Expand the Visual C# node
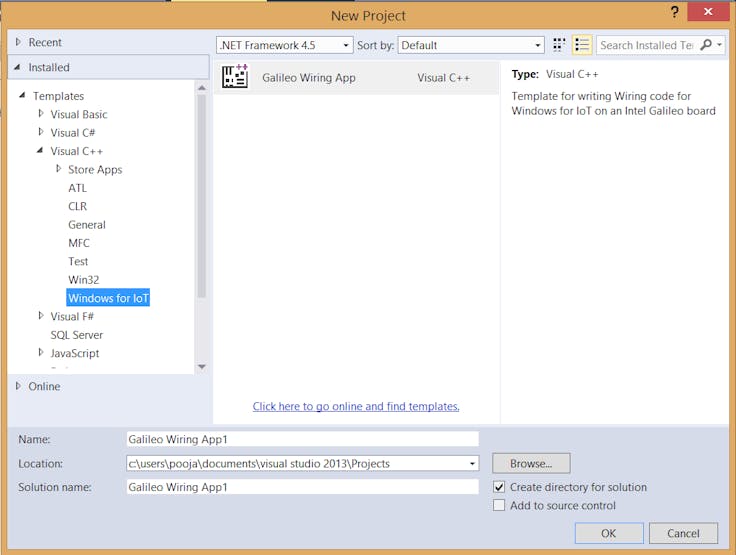 tap(41, 132)
